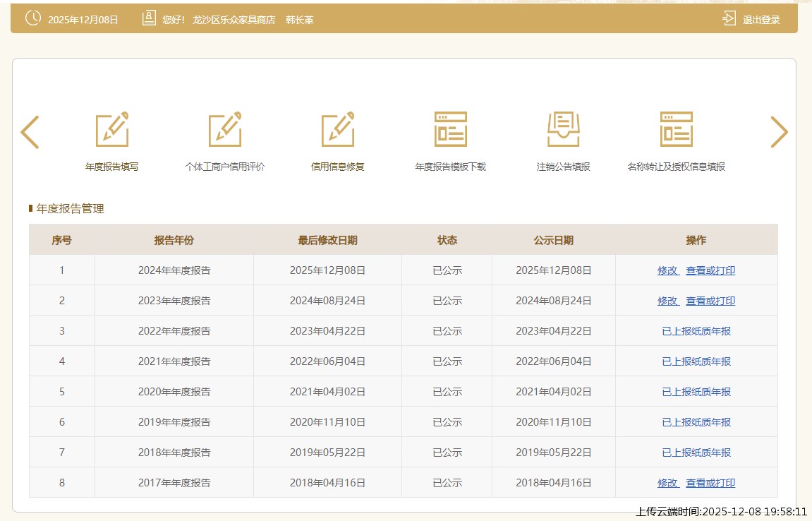
Task: Click the 退出登录 exit icon
Action: [x=729, y=19]
